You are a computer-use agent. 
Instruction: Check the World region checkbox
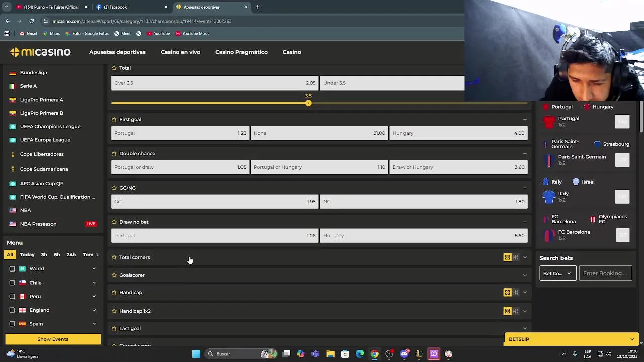tap(12, 269)
